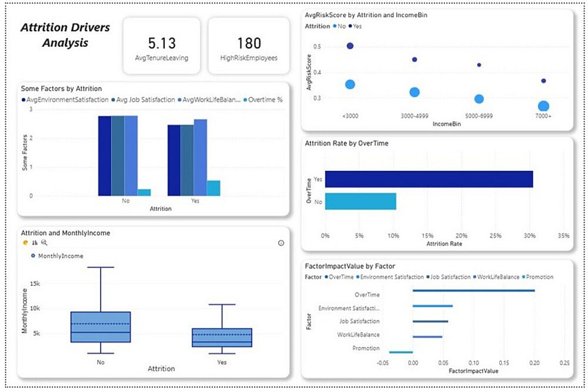The width and height of the screenshot is (588, 392).
Task: Click the large bubble for <3000 income bin
Action: point(350,84)
